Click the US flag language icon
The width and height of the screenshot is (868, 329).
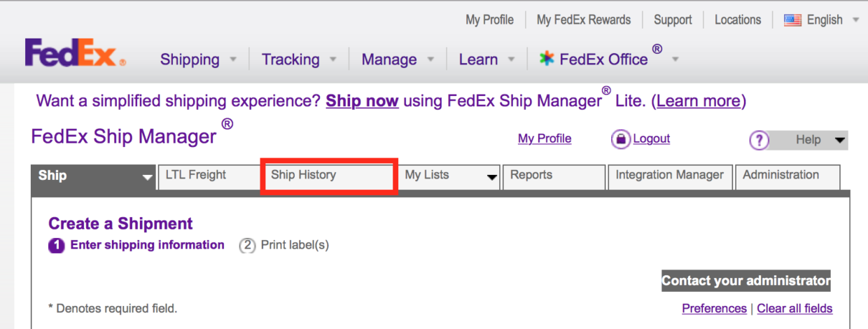coord(792,20)
